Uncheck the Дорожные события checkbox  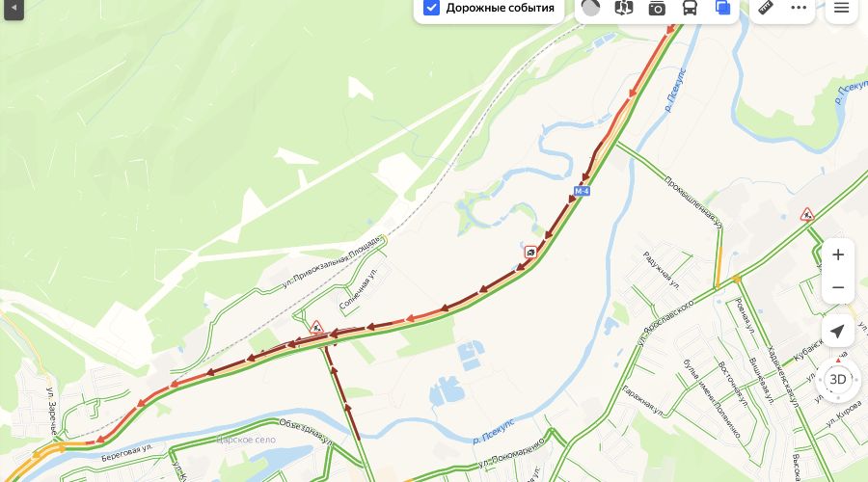pyautogui.click(x=431, y=8)
